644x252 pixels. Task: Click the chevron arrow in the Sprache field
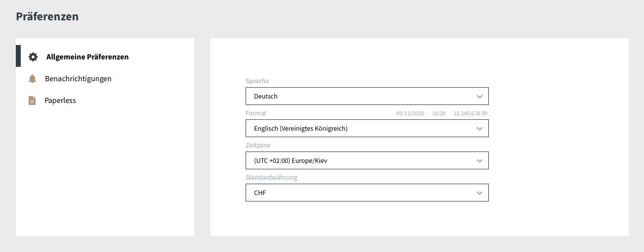[479, 97]
